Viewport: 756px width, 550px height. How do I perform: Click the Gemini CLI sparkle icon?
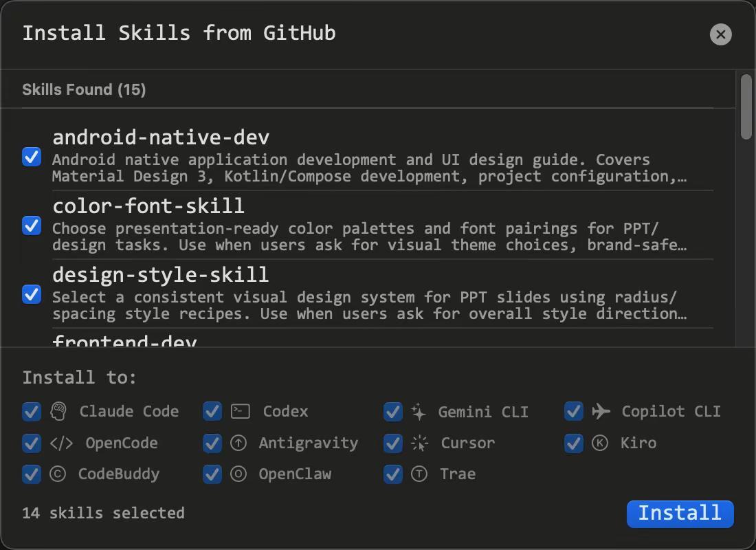419,411
